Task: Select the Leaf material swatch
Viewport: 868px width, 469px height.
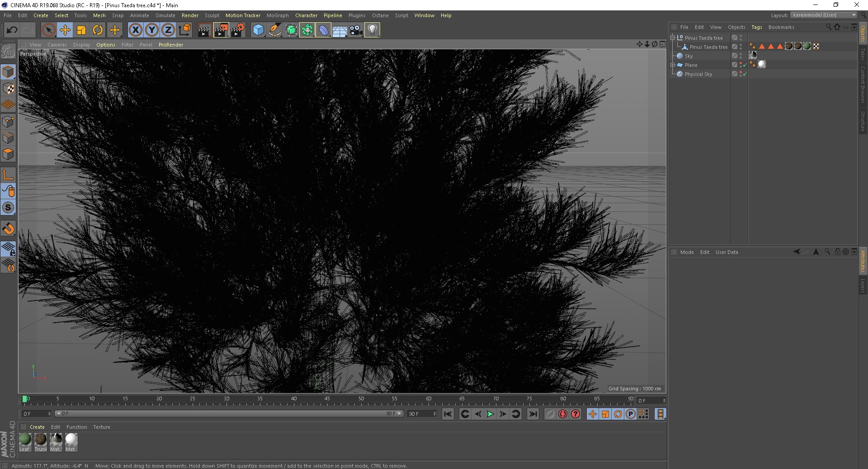Action: pos(25,442)
